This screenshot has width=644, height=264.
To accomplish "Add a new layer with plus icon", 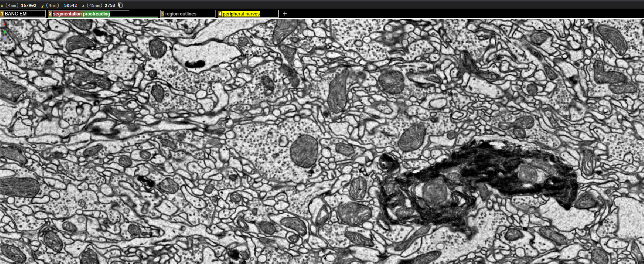I will click(x=285, y=14).
